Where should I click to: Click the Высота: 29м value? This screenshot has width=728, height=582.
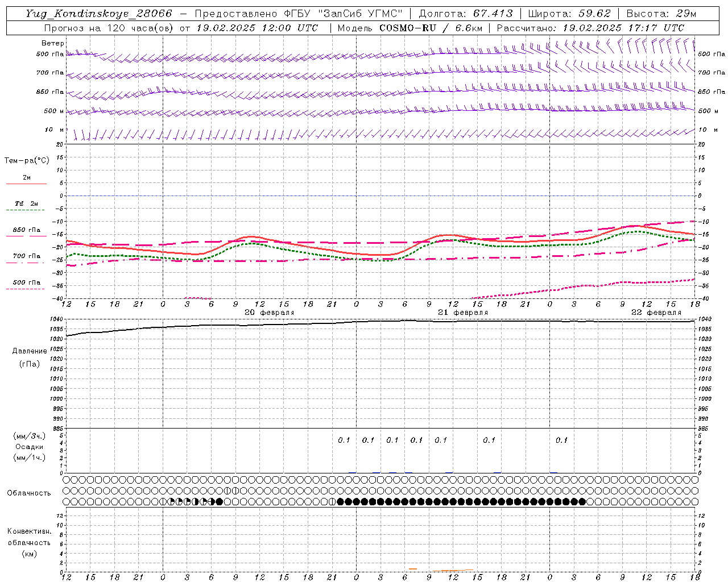tap(661, 14)
